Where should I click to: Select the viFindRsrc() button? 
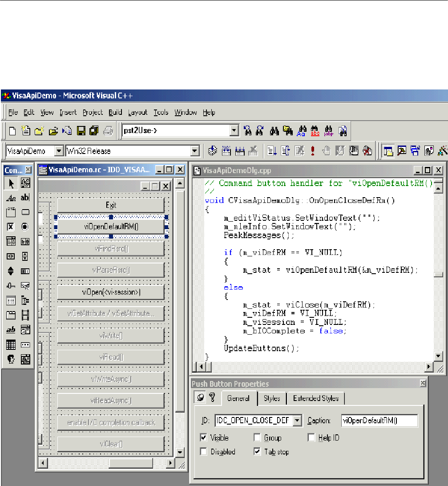coord(111,249)
